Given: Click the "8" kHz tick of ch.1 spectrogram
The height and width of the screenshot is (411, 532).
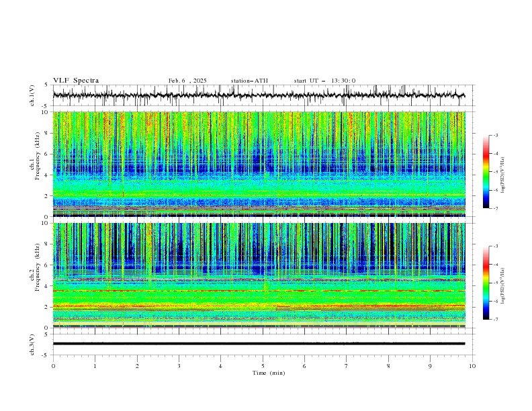Looking at the screenshot, I should 47,133.
